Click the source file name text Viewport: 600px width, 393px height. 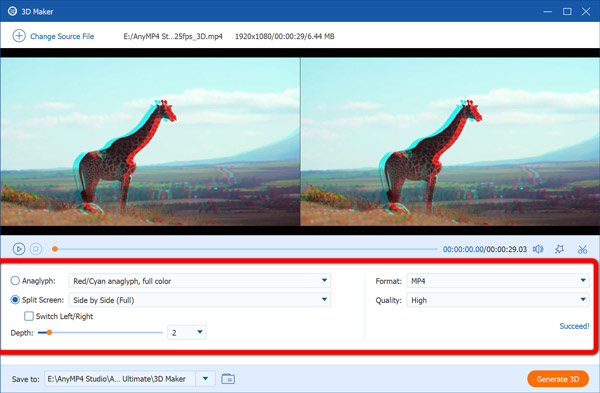[x=173, y=36]
